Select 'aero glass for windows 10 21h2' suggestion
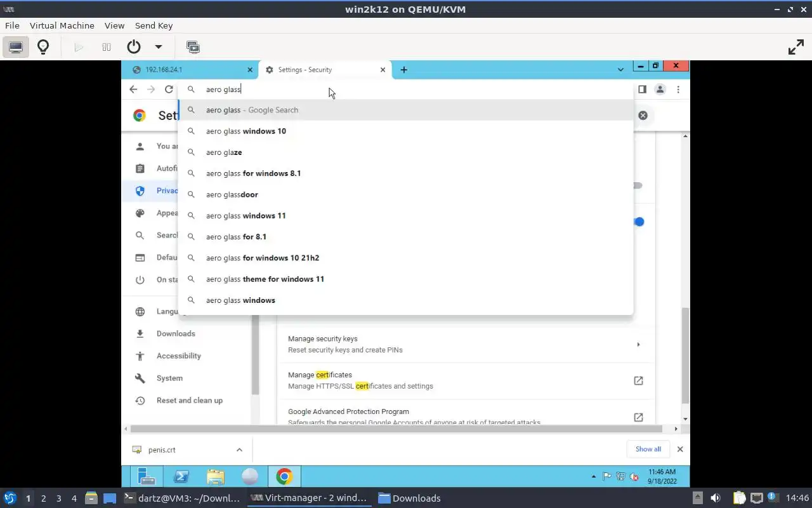This screenshot has width=812, height=508. [406, 258]
